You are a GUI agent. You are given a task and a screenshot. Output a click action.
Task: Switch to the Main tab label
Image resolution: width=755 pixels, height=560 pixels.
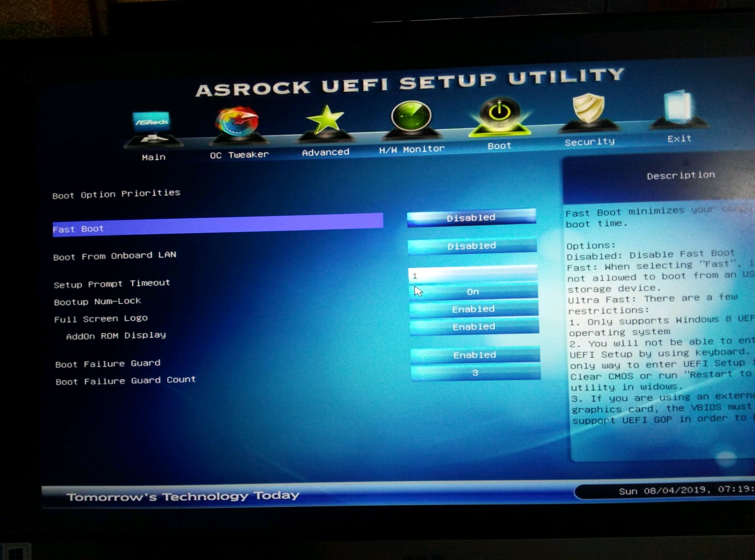pyautogui.click(x=154, y=157)
